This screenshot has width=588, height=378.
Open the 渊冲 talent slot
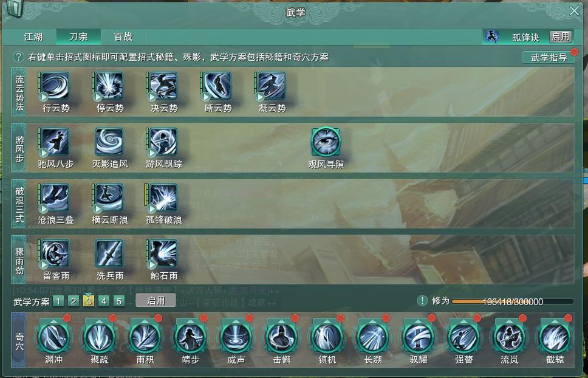pos(54,338)
